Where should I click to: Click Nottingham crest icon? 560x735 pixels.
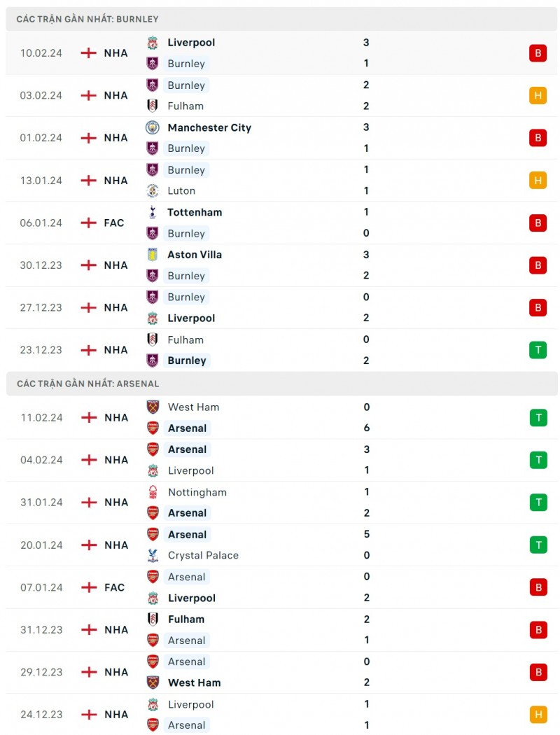153,492
